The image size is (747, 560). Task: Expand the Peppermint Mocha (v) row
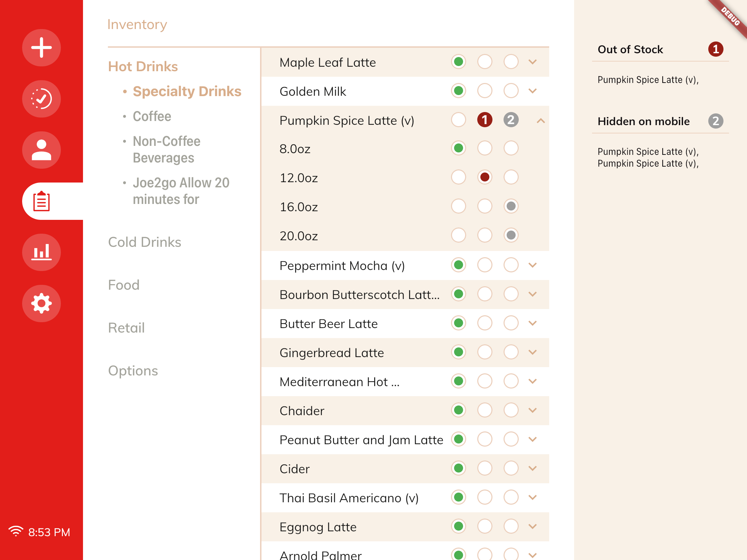coord(533,265)
